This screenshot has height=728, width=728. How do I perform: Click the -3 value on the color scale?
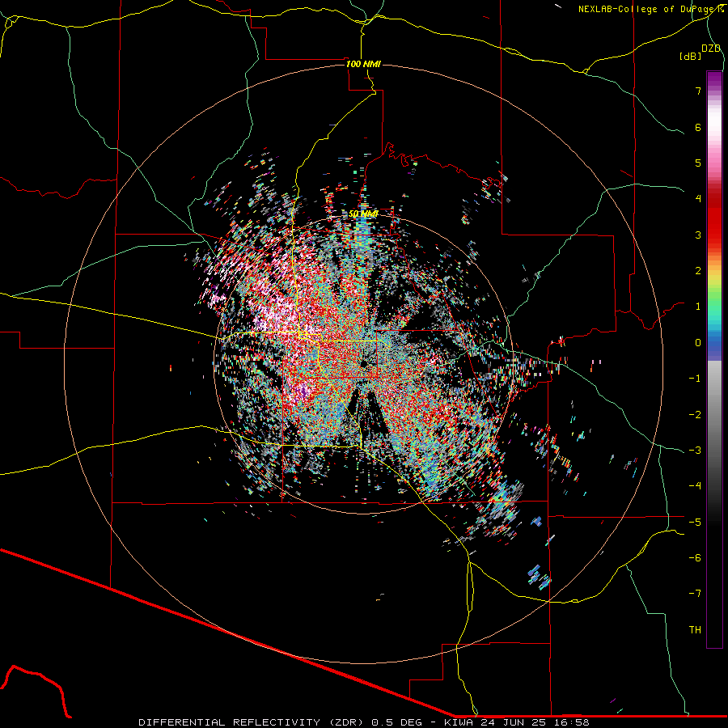[695, 451]
